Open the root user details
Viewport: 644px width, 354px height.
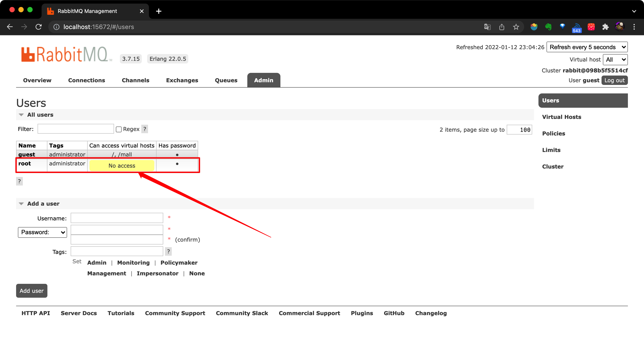tap(25, 163)
